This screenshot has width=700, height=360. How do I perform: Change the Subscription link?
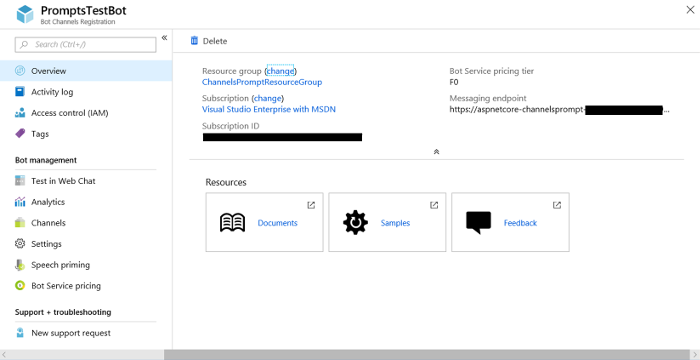coord(267,98)
